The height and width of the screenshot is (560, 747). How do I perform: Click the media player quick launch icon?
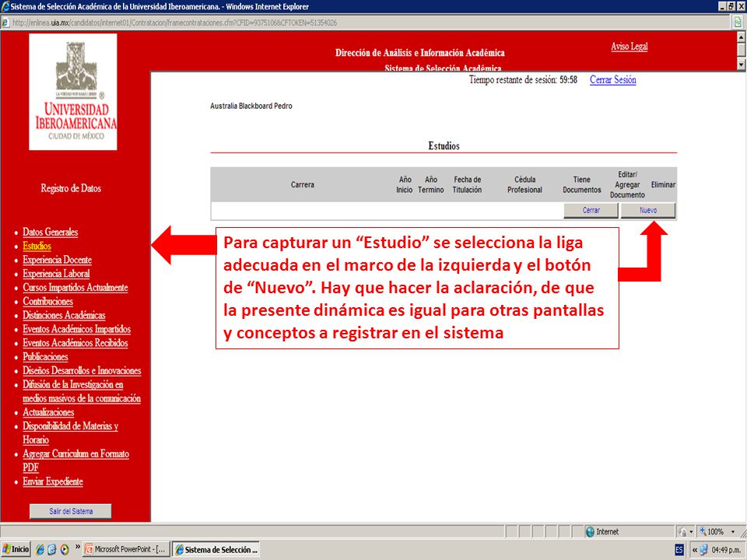(65, 549)
